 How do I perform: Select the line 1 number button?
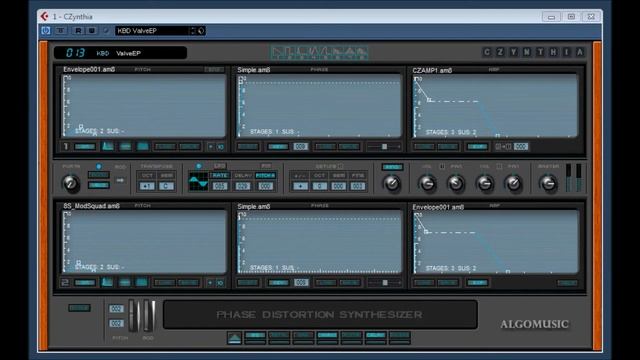click(65, 146)
